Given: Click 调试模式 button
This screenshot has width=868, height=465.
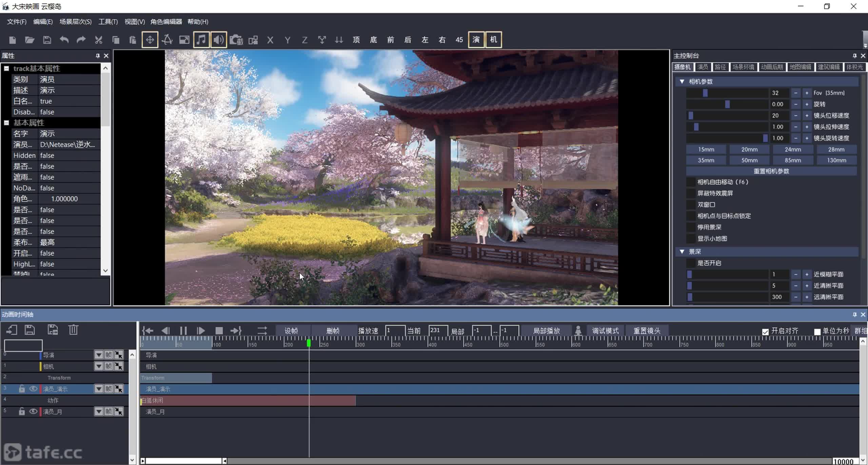Looking at the screenshot, I should (x=605, y=331).
